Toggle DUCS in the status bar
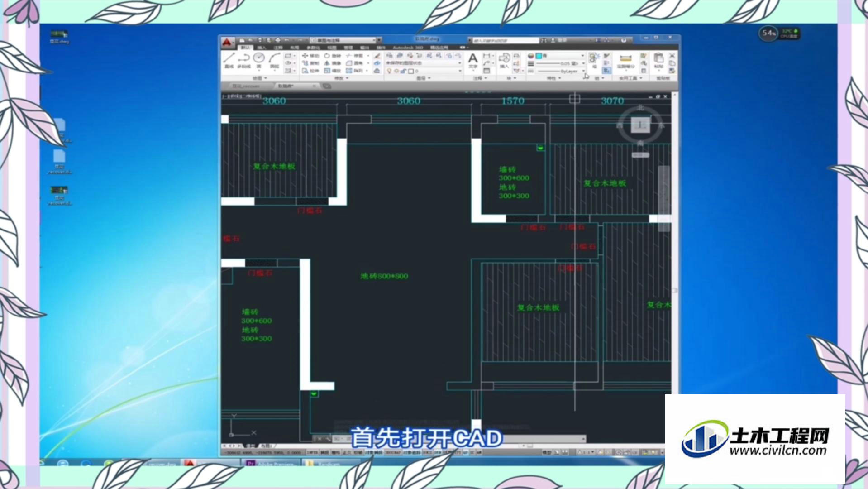 pyautogui.click(x=428, y=452)
